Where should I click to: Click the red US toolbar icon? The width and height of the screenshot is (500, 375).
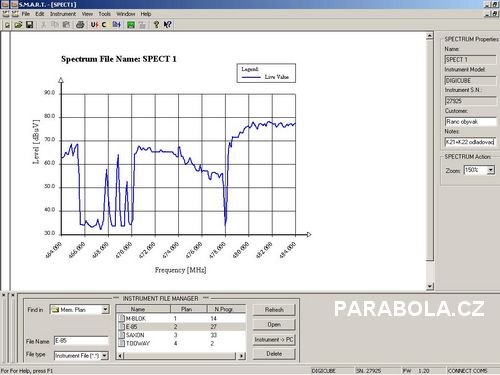(94, 25)
